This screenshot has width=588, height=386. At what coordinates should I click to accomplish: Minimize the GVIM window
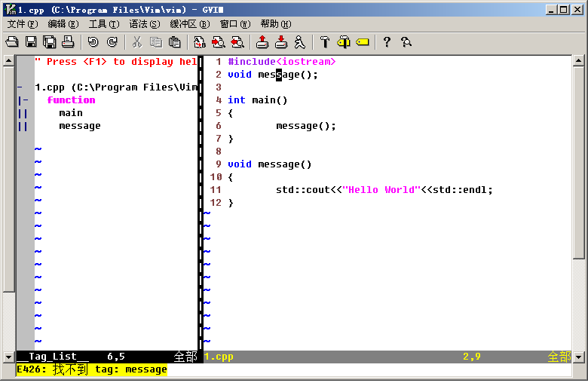pos(551,9)
